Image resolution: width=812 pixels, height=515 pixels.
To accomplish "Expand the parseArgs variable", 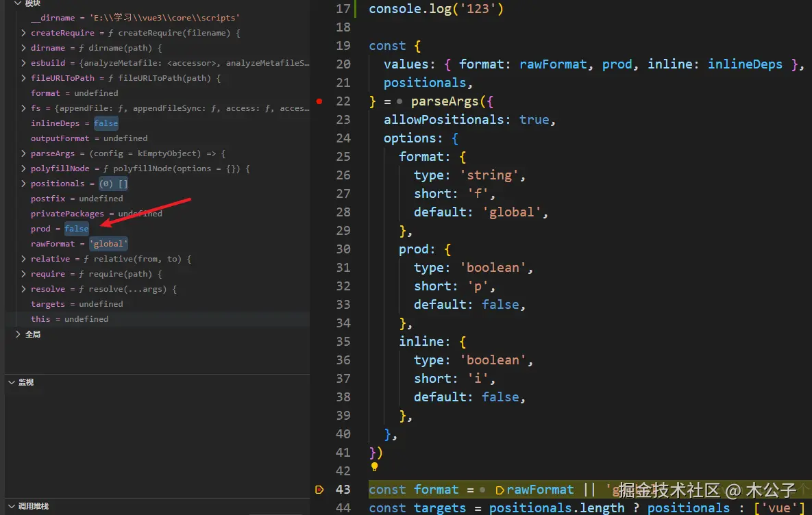I will pyautogui.click(x=23, y=153).
